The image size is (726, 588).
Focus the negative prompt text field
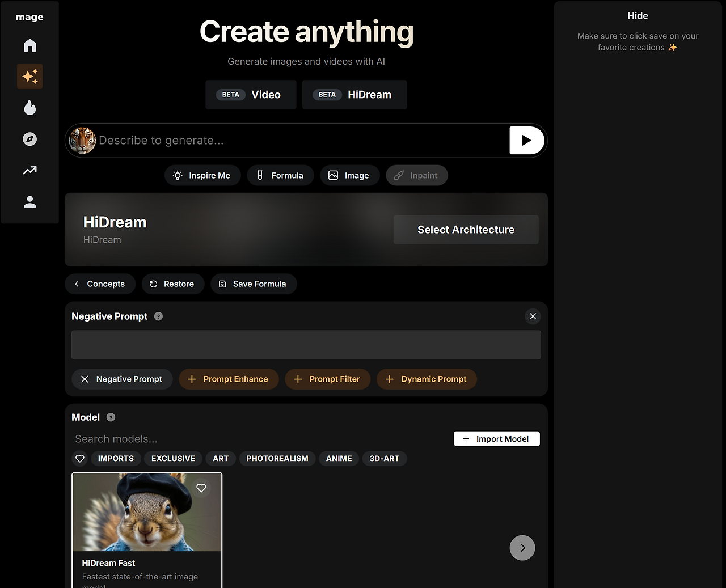click(306, 345)
